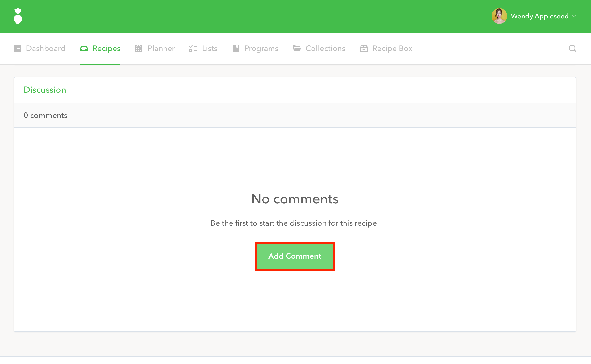Screen dimensions: 591x364
Task: Click the Dashboard layout icon
Action: coord(17,49)
